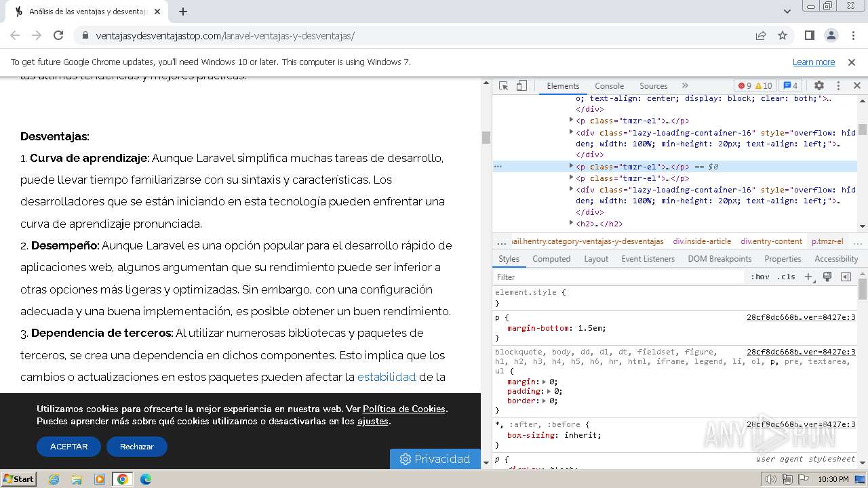Open the tab search dropdown arrow
This screenshot has width=868, height=488.
[787, 12]
